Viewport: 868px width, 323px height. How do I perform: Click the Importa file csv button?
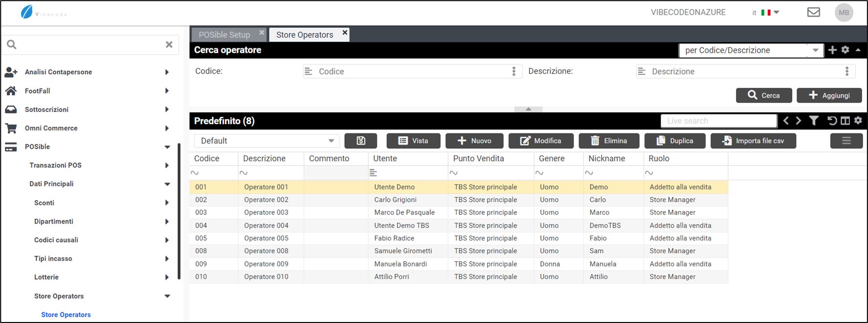click(753, 141)
